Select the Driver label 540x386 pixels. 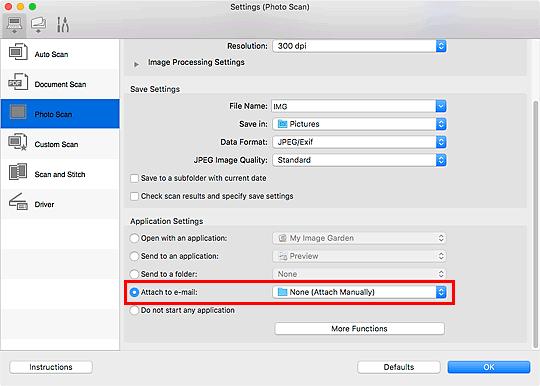44,204
